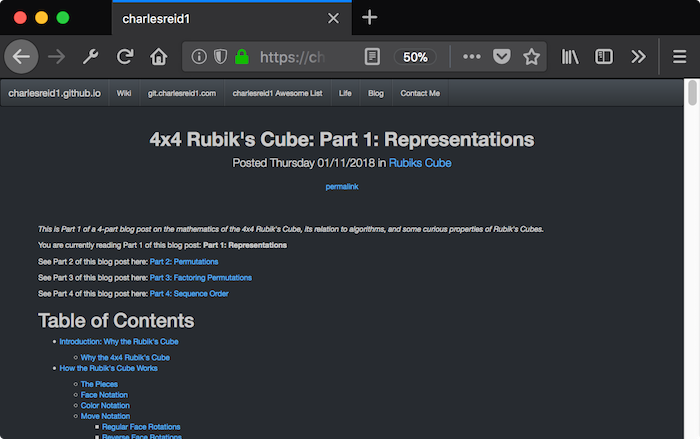The image size is (700, 439).
Task: Open a new tab with plus button
Action: click(369, 17)
